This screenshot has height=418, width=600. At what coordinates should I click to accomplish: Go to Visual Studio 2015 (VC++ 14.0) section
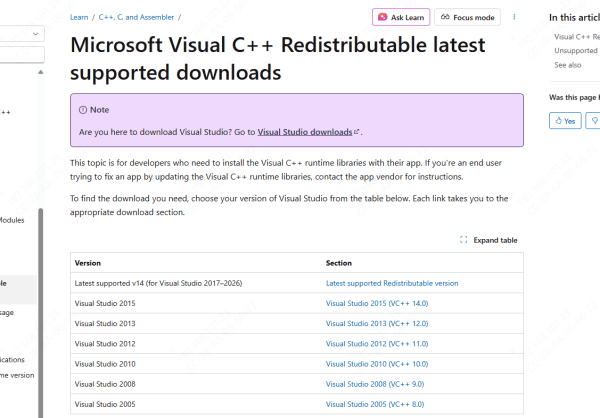click(x=377, y=304)
